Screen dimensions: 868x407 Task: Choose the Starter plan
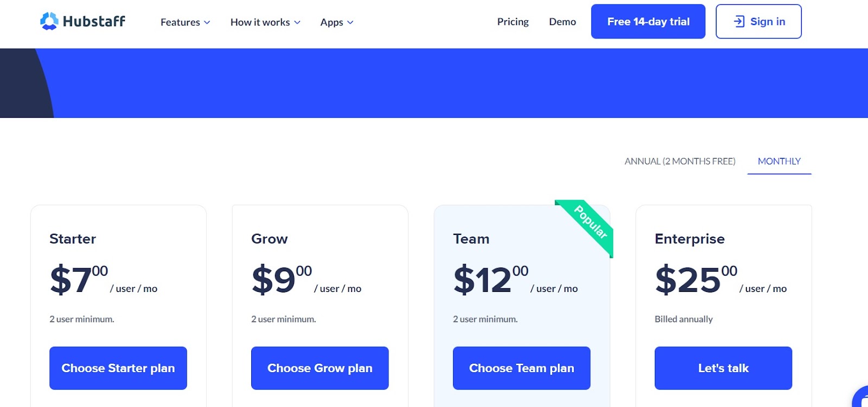pyautogui.click(x=118, y=367)
